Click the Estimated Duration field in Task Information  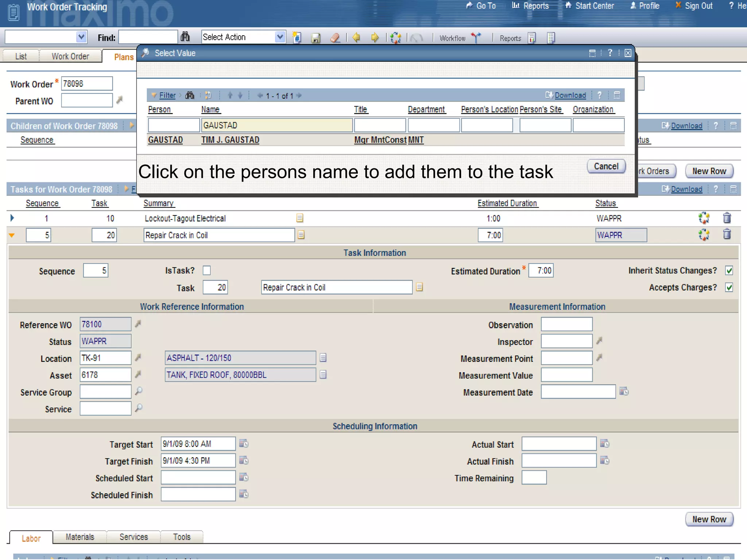click(x=541, y=271)
